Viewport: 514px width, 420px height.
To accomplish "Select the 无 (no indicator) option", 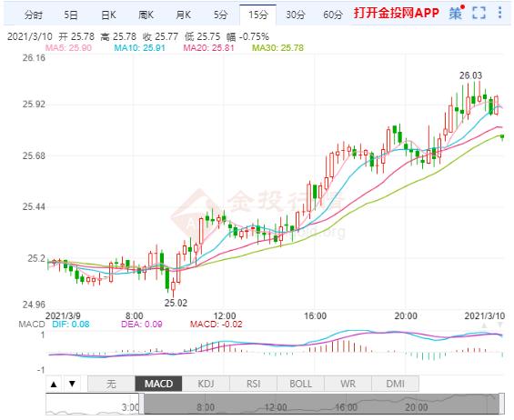I will coord(112,384).
